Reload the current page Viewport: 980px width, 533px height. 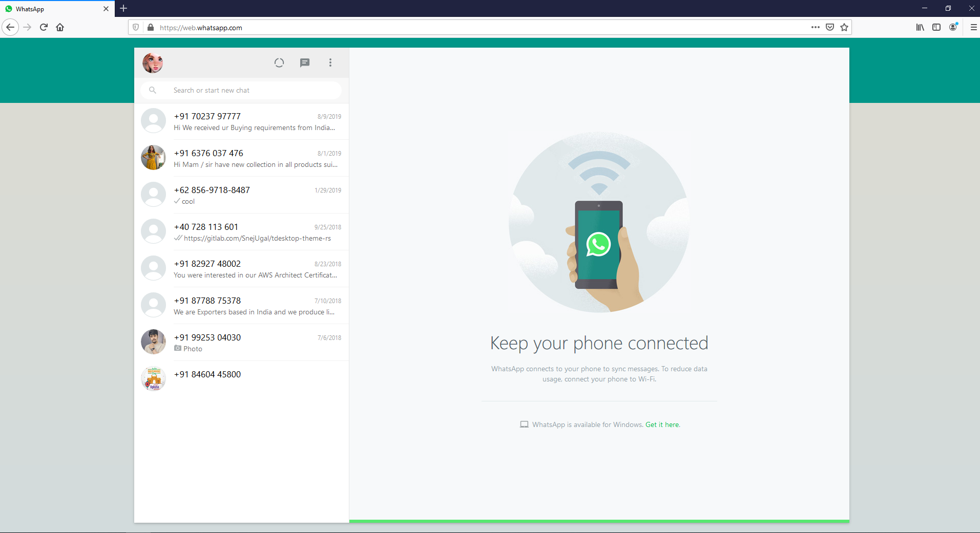(x=44, y=27)
